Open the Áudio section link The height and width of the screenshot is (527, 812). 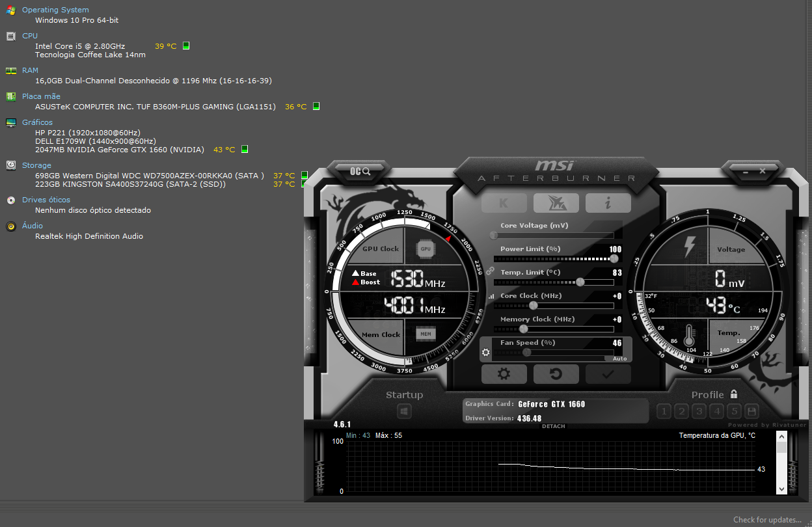click(33, 226)
